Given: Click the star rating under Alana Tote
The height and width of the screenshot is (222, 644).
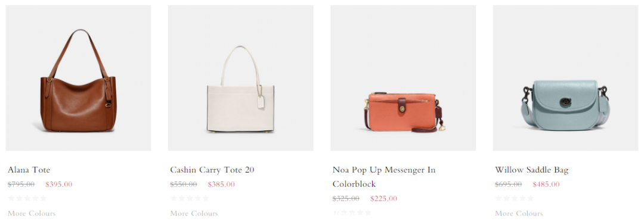Looking at the screenshot, I should click(27, 198).
